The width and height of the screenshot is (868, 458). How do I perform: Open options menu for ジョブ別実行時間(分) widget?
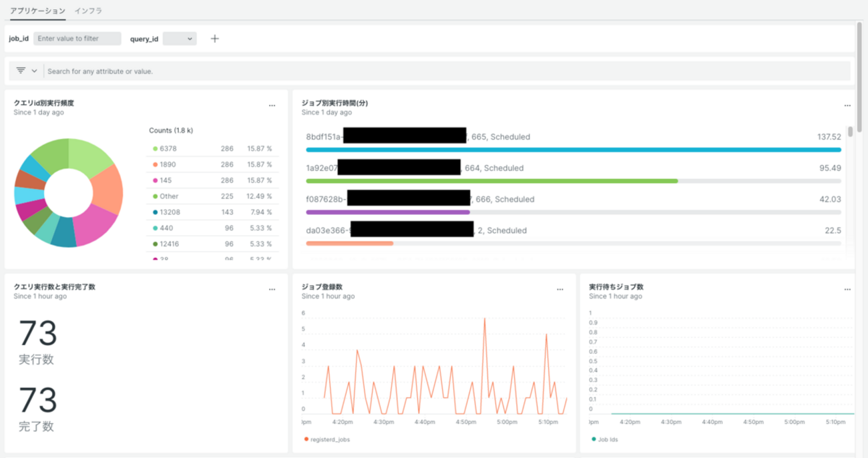click(x=847, y=105)
